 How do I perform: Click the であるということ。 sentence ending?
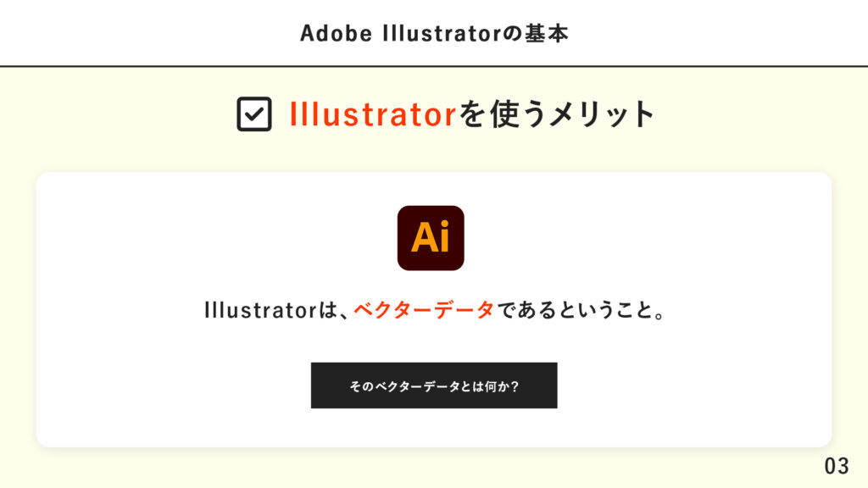(581, 310)
